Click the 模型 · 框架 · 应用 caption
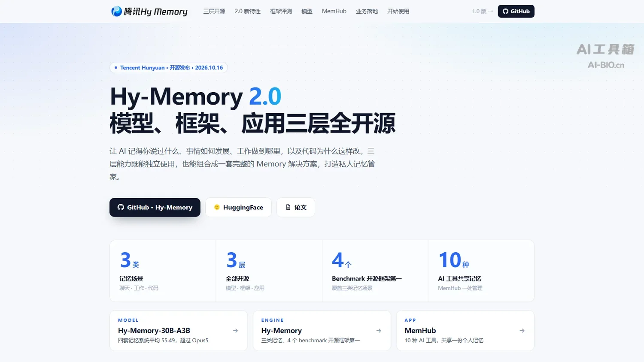644x362 pixels. [x=245, y=288]
